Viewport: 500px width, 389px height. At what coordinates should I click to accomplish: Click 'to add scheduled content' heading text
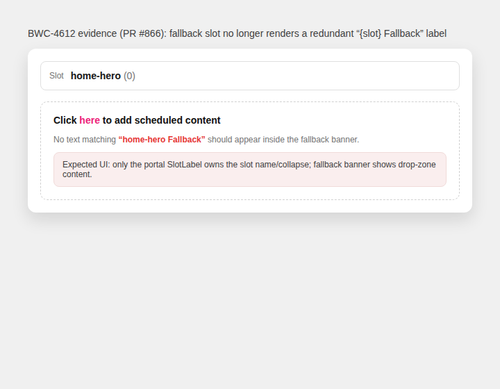[x=161, y=120]
